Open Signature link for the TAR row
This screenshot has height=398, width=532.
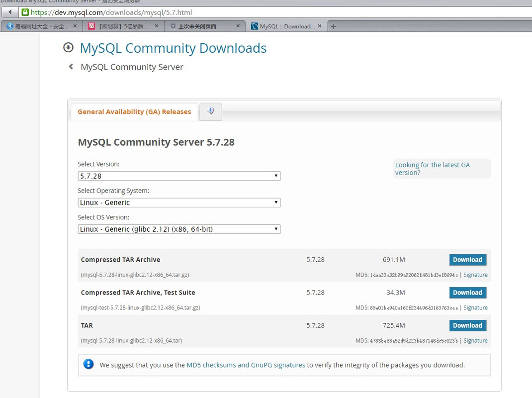[x=475, y=341]
